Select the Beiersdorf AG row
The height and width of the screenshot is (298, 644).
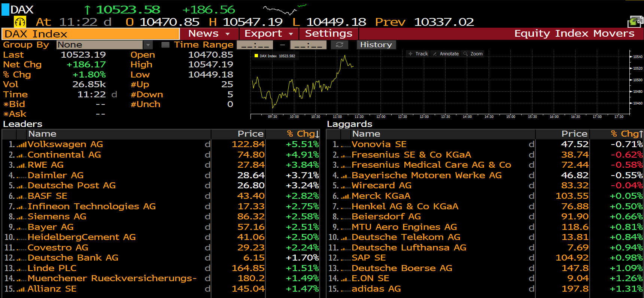(485, 217)
